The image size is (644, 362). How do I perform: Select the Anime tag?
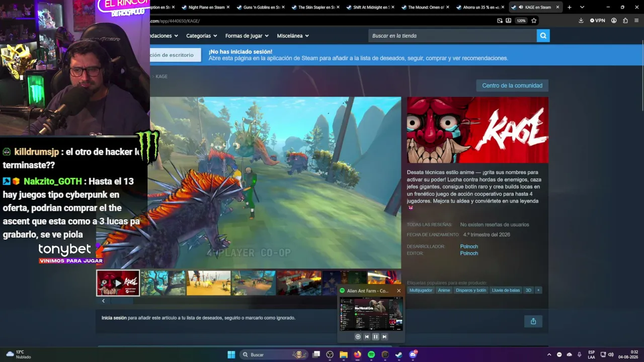click(444, 290)
